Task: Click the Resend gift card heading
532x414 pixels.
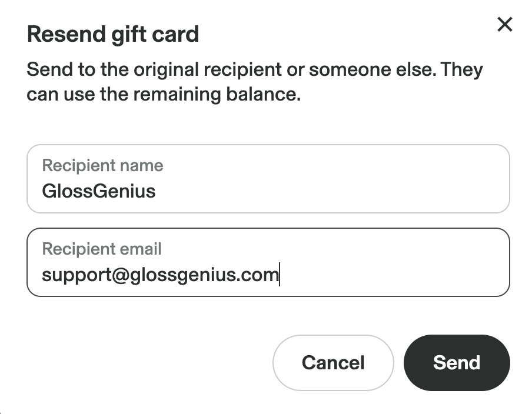Action: coord(113,35)
